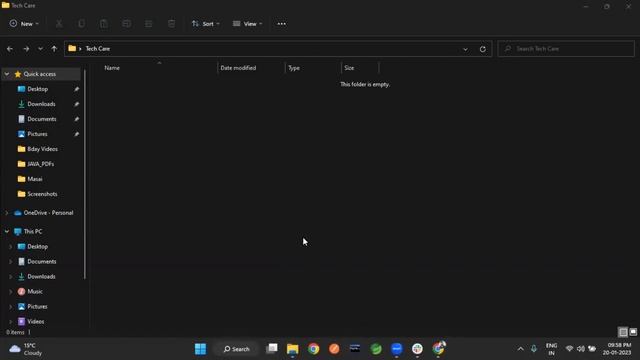The width and height of the screenshot is (640, 360).
Task: Expand Documents under This PC
Action: (x=11, y=262)
